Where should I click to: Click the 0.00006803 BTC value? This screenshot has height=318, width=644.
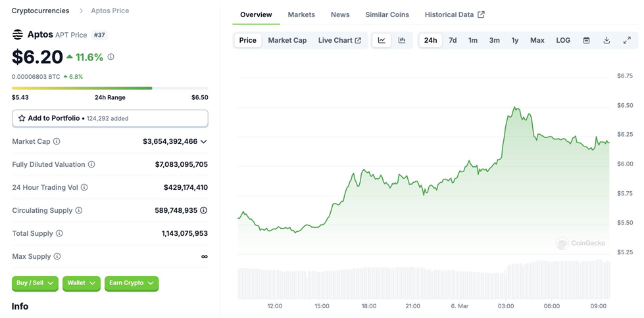tap(36, 77)
